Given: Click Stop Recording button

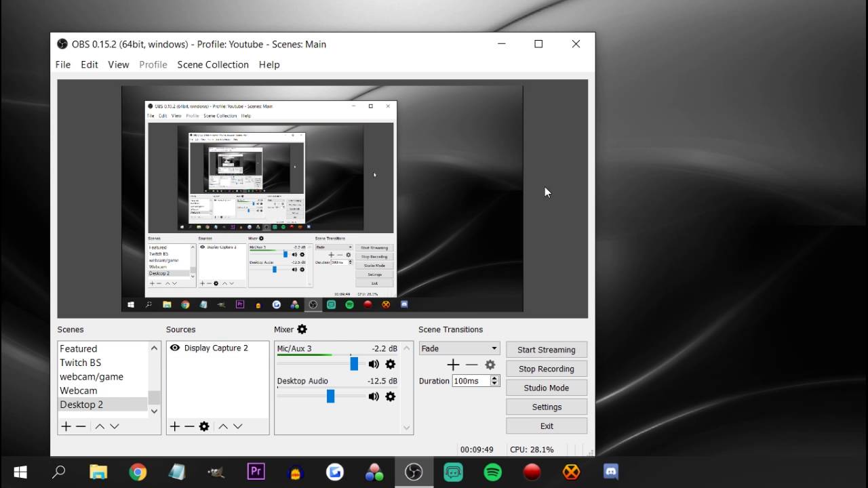Looking at the screenshot, I should point(547,369).
